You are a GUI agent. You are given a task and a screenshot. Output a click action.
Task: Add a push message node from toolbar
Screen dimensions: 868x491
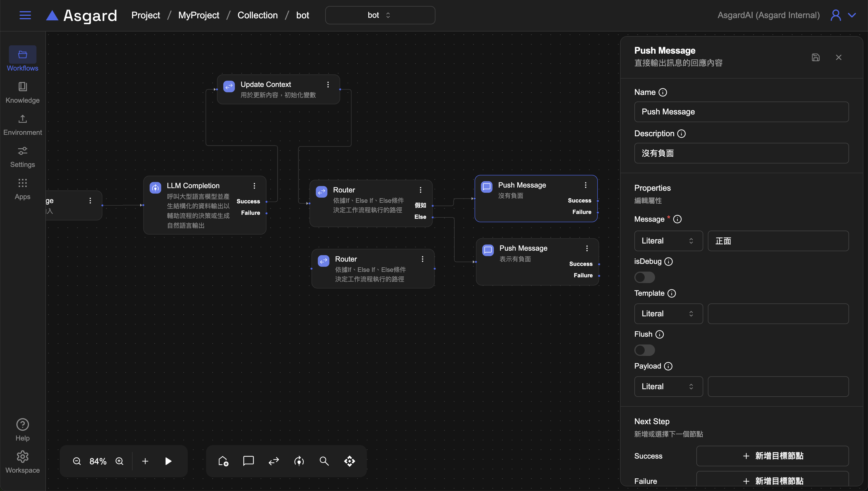pyautogui.click(x=248, y=461)
